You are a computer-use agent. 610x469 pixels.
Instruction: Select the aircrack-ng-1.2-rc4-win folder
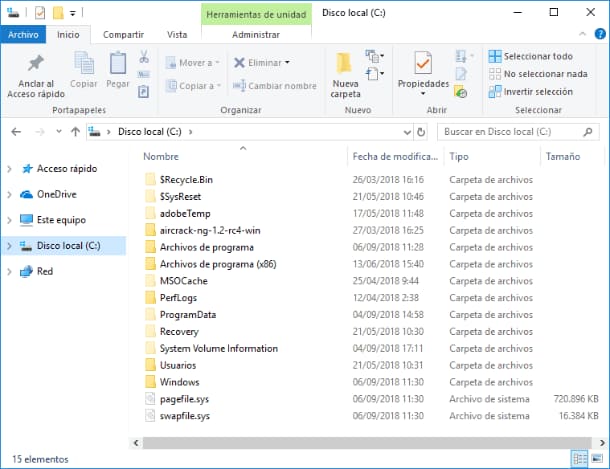point(210,230)
